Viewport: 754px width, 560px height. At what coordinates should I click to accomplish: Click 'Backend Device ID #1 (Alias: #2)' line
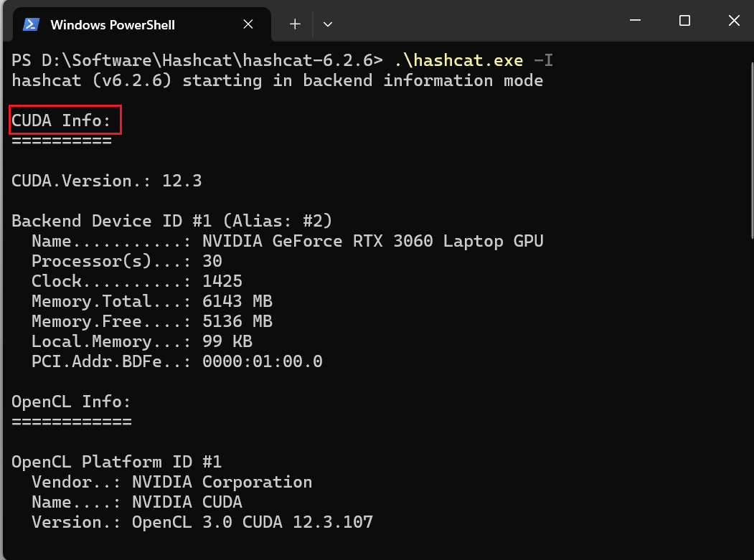click(x=171, y=221)
